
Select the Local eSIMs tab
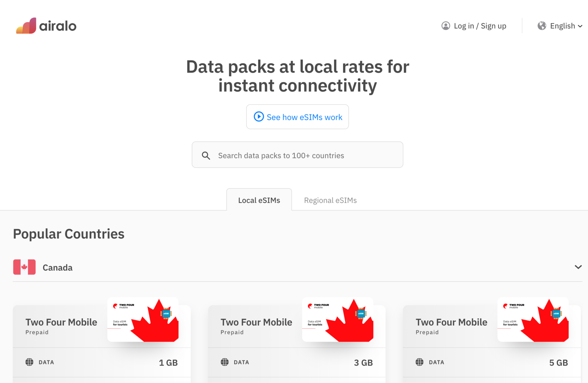(259, 200)
